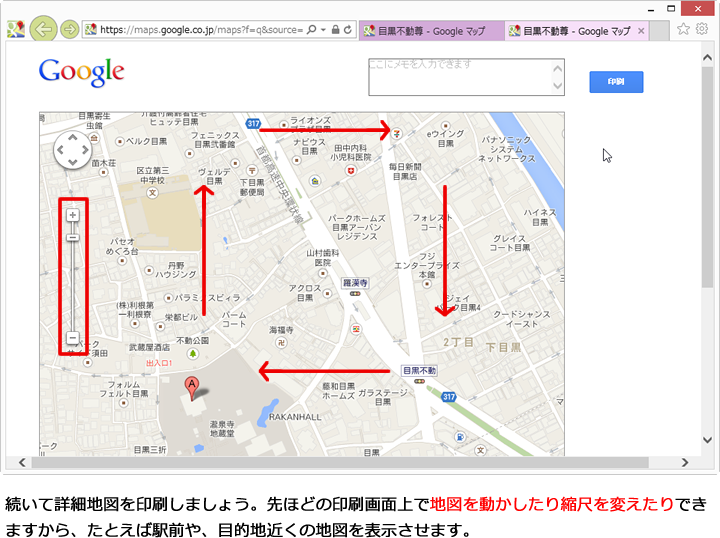Click the favorites star icon
This screenshot has height=538, width=720.
click(x=683, y=29)
